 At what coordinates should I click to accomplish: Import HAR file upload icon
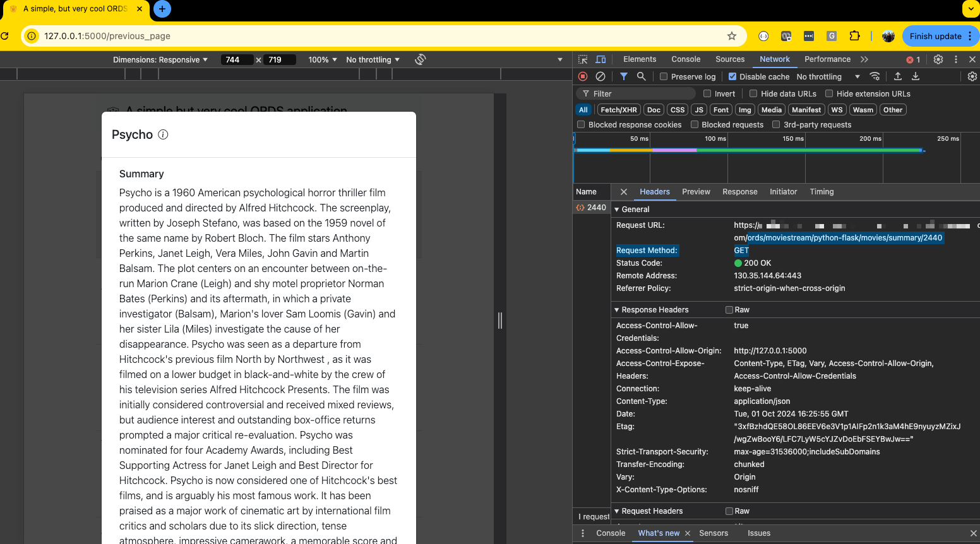pyautogui.click(x=898, y=76)
